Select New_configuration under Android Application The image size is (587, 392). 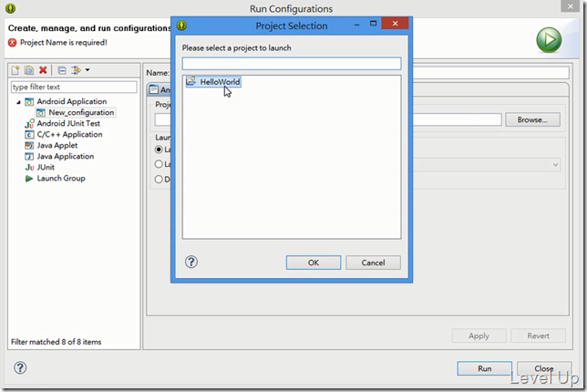coord(81,112)
